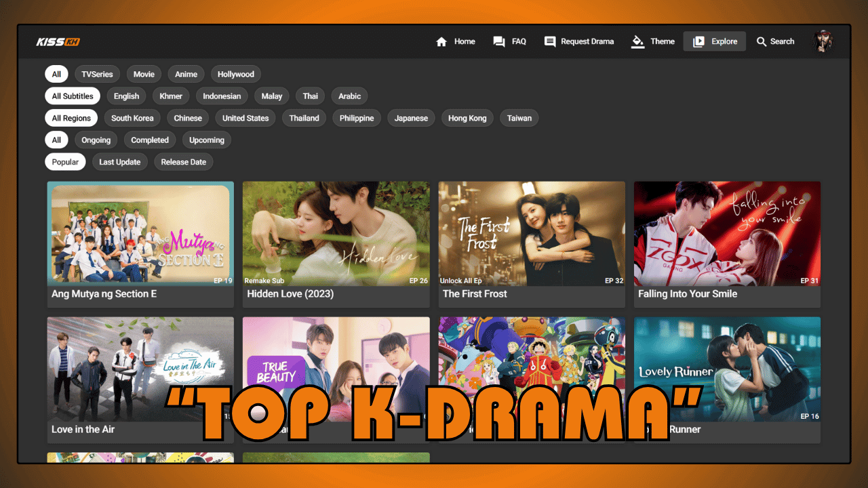Toggle the Upcoming filter

coord(206,140)
